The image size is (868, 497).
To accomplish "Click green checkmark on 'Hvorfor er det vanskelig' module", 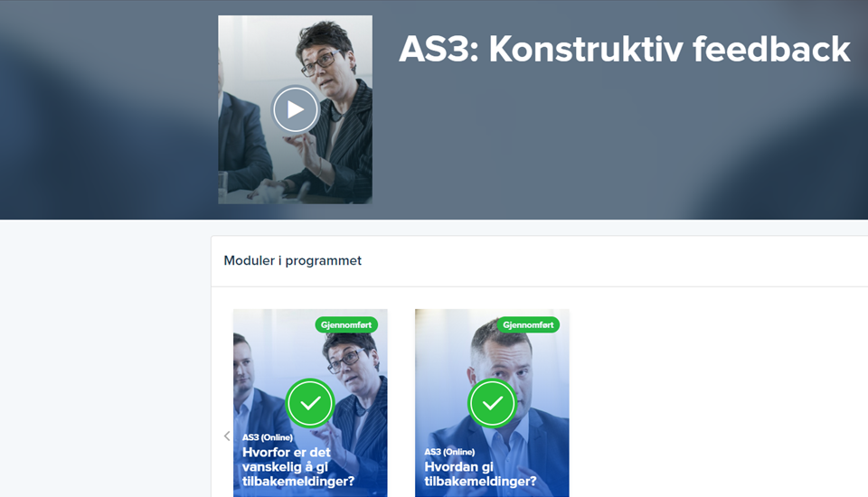I will tap(310, 403).
